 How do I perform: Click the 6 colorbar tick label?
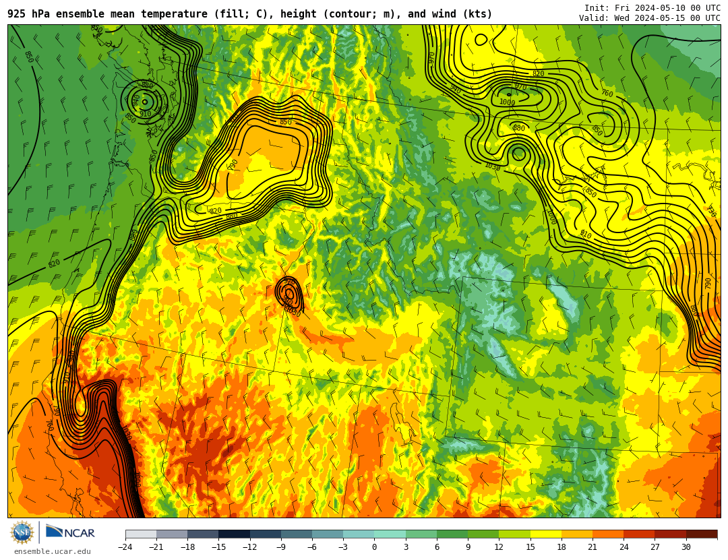pyautogui.click(x=437, y=547)
